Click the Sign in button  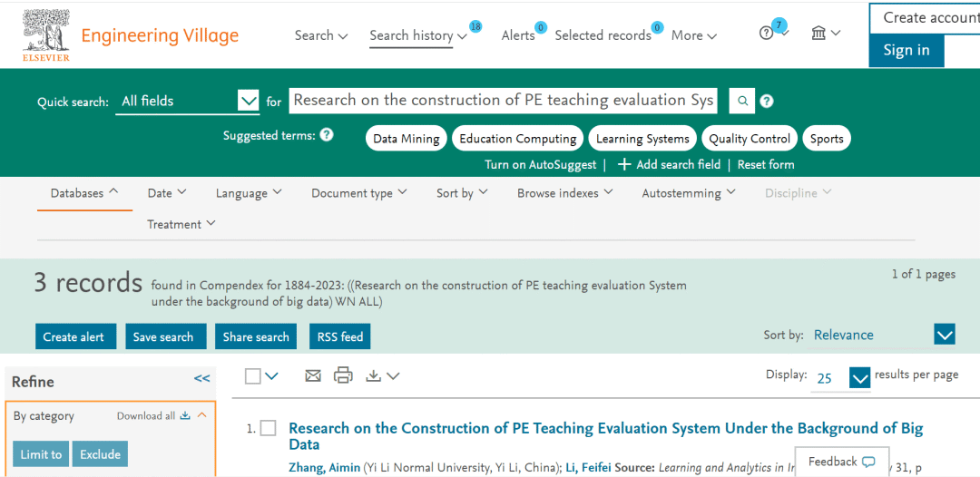[x=906, y=51]
